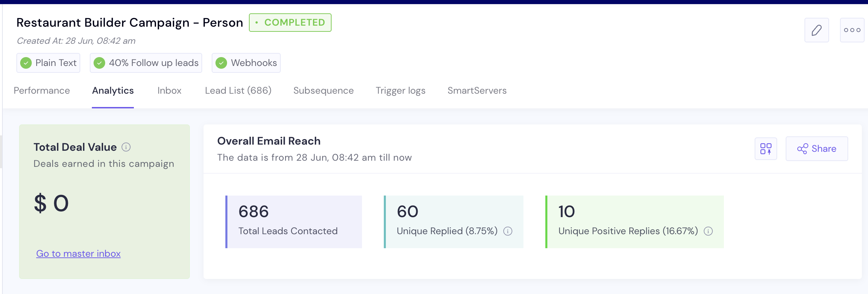The height and width of the screenshot is (294, 868).
Task: View the SmartServers tab
Action: pyautogui.click(x=477, y=91)
